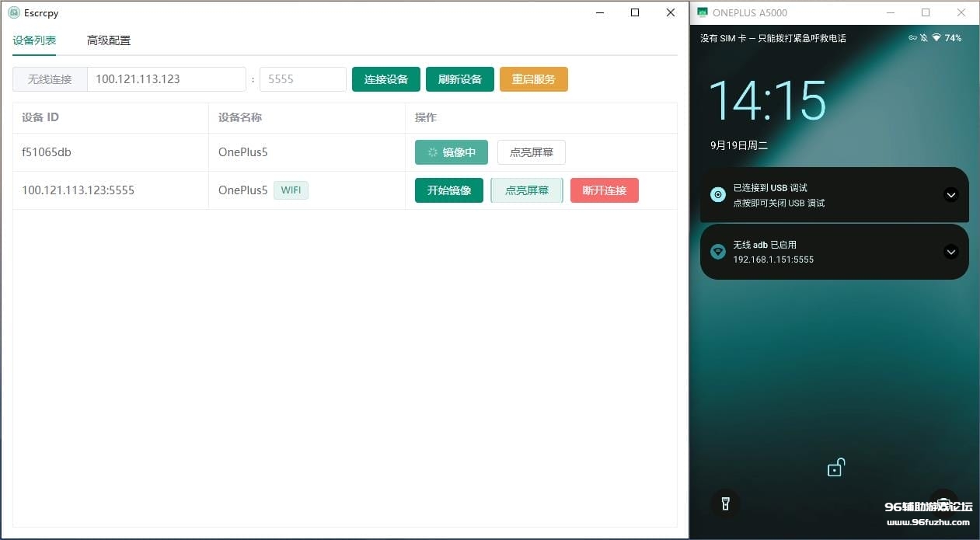Click the Wi-Fi status icon on phone
Viewport: 980px width, 540px height.
[x=936, y=38]
